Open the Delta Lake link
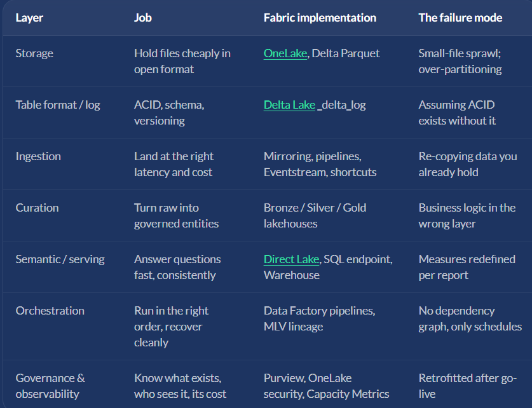Image resolution: width=532 pixels, height=408 pixels. tap(289, 105)
